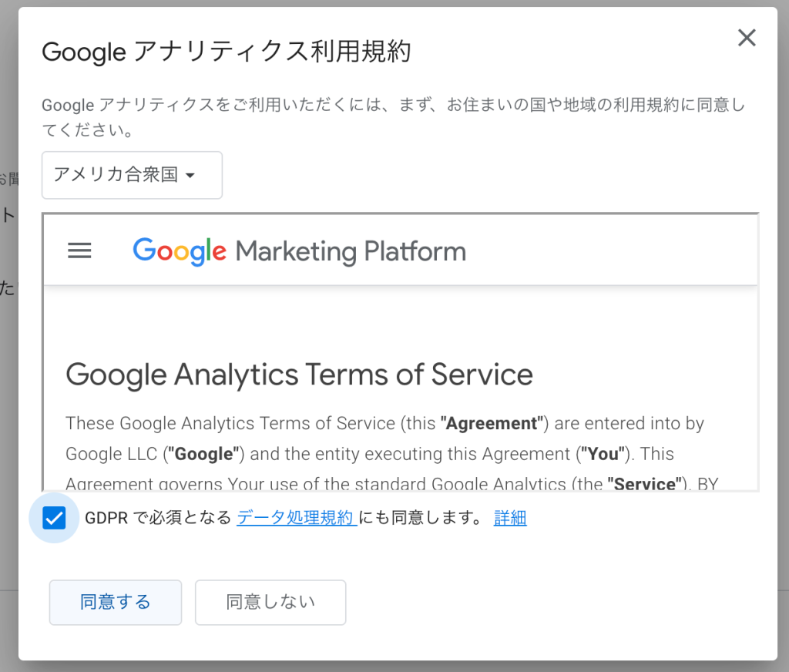This screenshot has width=789, height=672.
Task: Click the bold "Service" term in the terms
Action: 647,483
